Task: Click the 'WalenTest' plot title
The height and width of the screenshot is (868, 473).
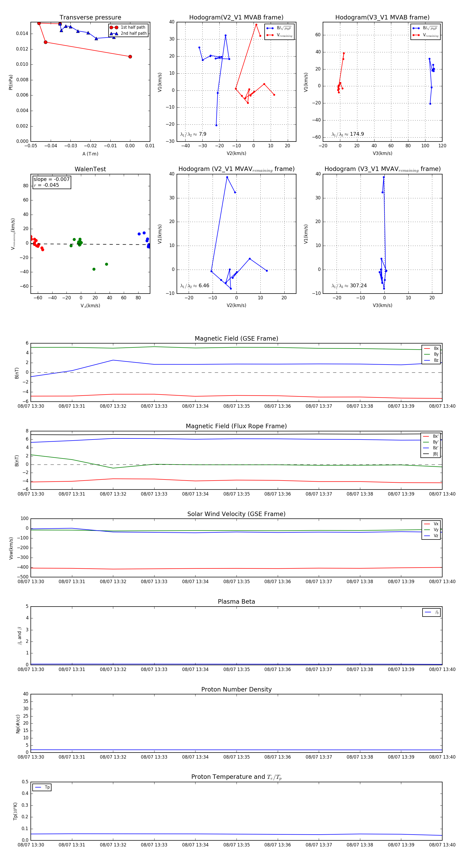Action: click(x=90, y=169)
